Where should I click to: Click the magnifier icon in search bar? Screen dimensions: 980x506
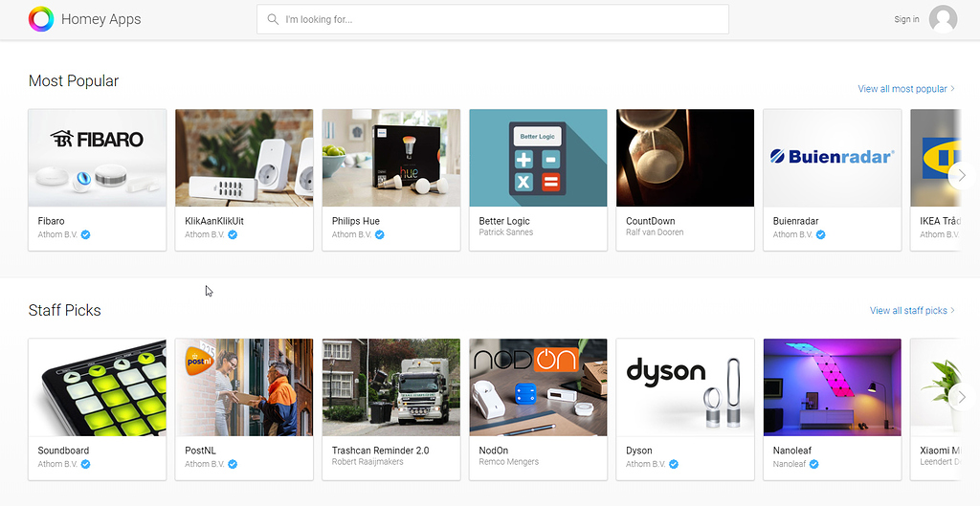(273, 19)
